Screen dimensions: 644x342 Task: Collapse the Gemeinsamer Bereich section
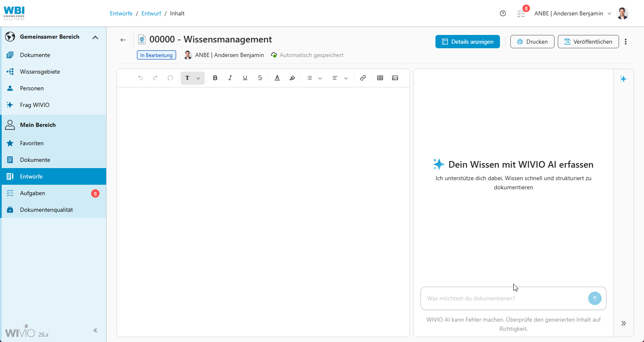click(95, 37)
